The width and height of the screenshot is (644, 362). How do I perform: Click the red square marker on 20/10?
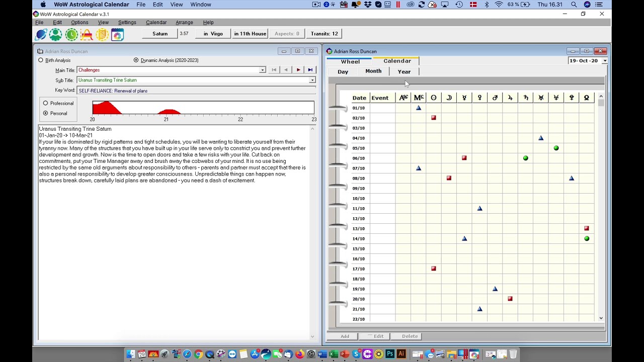pyautogui.click(x=510, y=299)
